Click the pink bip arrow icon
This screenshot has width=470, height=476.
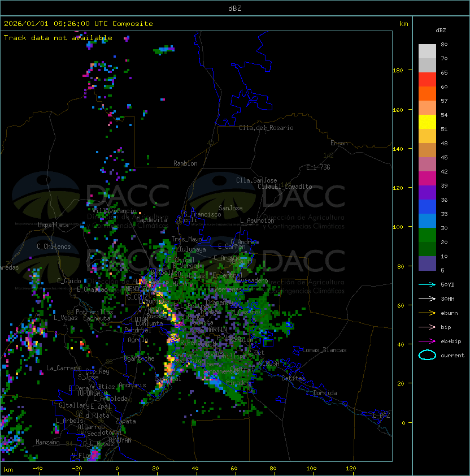pos(427,327)
